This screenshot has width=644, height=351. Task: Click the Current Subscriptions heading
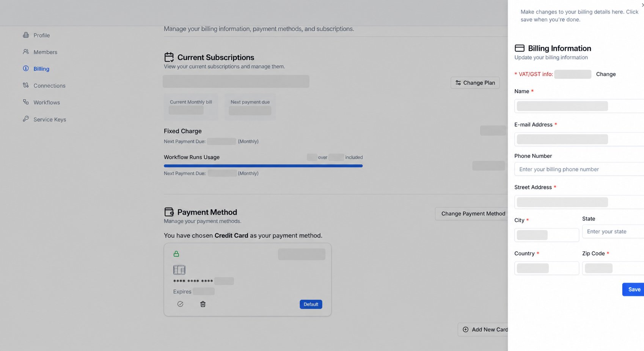click(216, 57)
